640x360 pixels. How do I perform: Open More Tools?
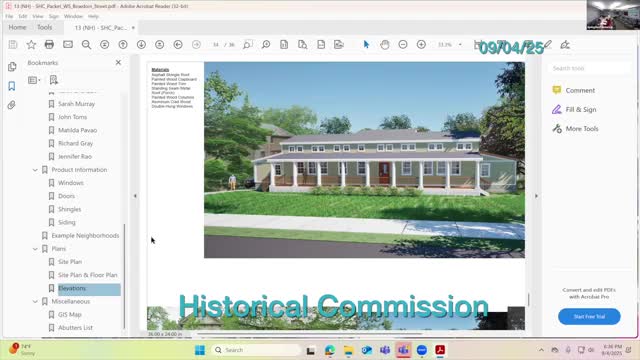[x=576, y=129]
